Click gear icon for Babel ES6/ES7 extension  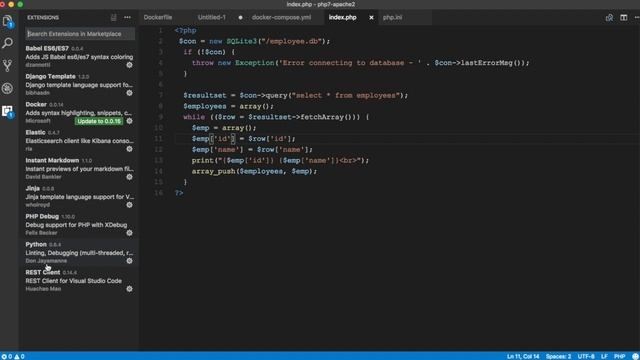point(129,65)
